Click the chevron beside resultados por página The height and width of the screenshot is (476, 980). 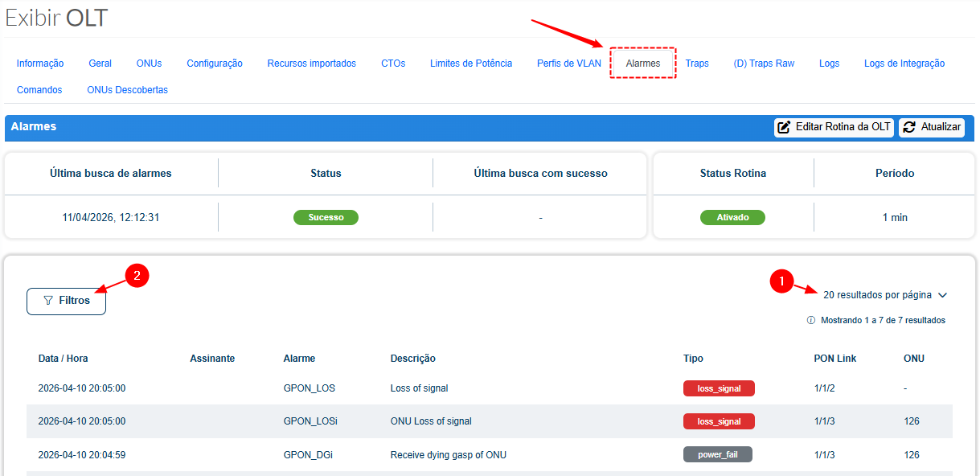click(x=943, y=295)
